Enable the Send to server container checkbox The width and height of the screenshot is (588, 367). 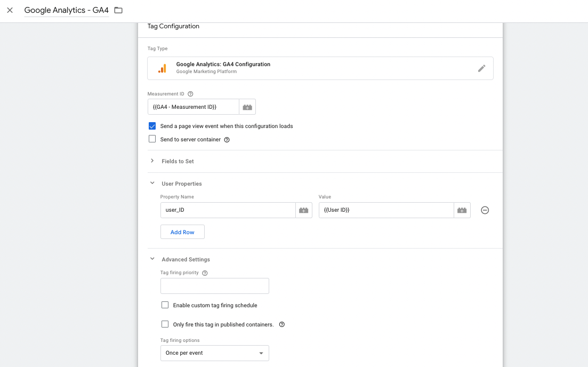pos(152,139)
